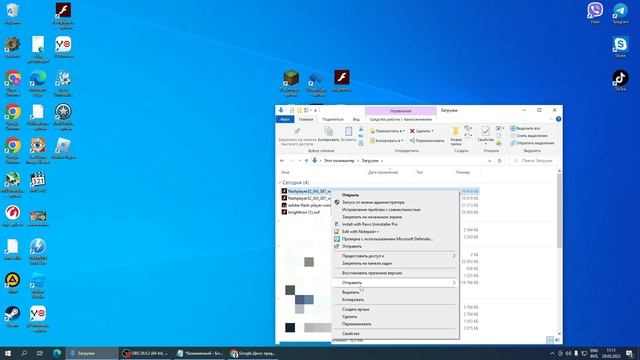640x360 pixels.
Task: Switch to the Share ribbon tab
Action: [333, 119]
